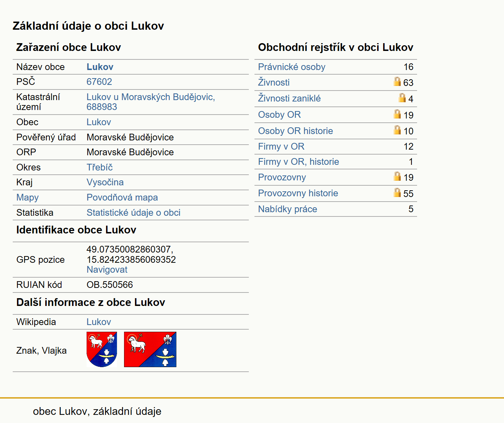The image size is (504, 423).
Task: Click the Mapy link
Action: tap(28, 197)
